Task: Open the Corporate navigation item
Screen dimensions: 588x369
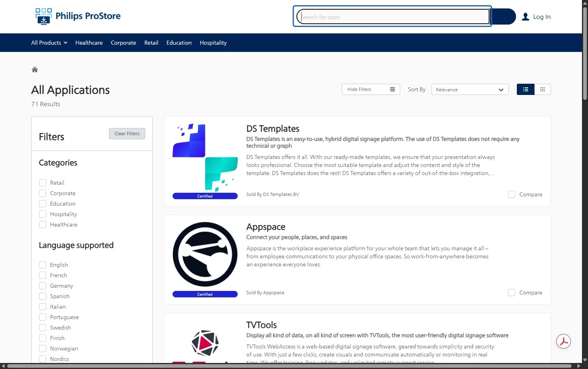Action: [x=123, y=43]
